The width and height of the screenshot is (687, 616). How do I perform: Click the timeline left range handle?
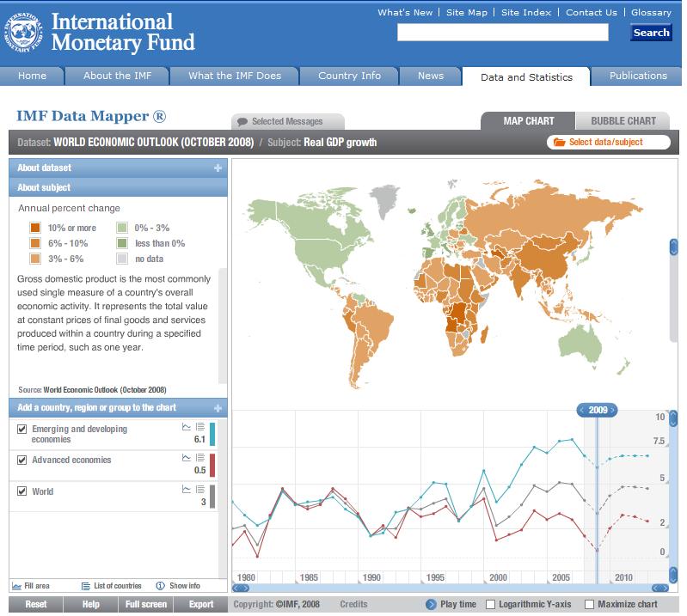[x=241, y=588]
